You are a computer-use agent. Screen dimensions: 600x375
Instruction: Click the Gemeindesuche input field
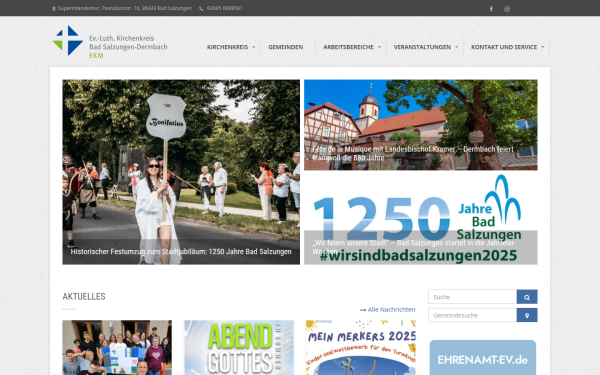pos(473,315)
